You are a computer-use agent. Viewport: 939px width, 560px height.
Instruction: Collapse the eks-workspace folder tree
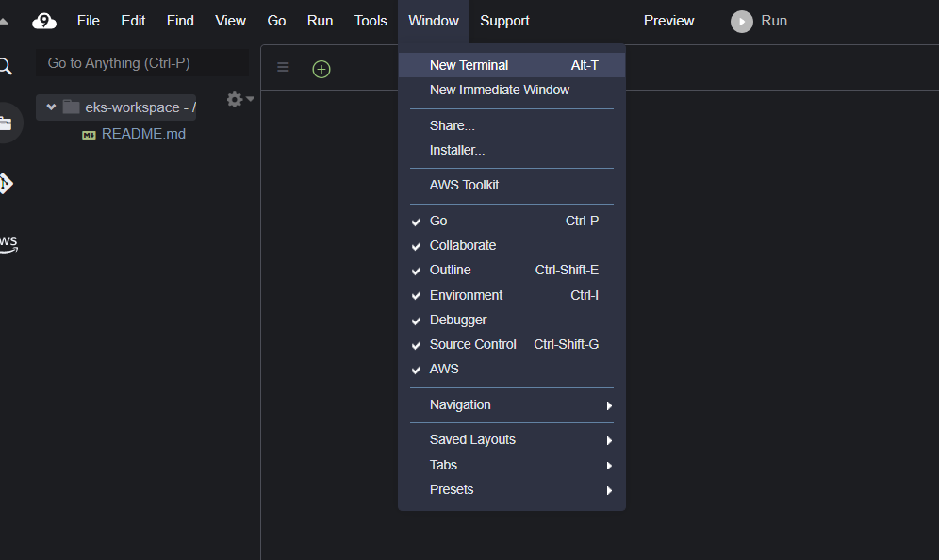click(x=51, y=107)
